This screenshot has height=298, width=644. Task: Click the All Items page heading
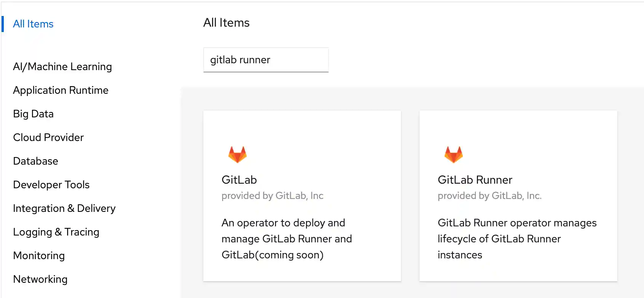pos(226,22)
